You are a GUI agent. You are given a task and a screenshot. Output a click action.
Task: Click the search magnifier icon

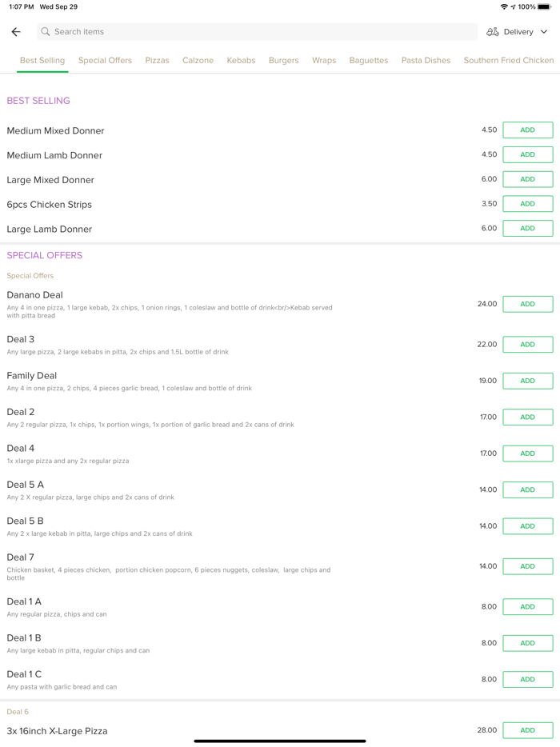46,32
